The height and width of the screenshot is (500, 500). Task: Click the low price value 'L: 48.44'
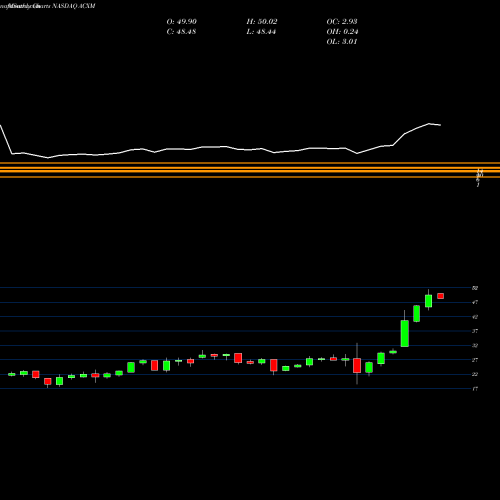pos(261,32)
